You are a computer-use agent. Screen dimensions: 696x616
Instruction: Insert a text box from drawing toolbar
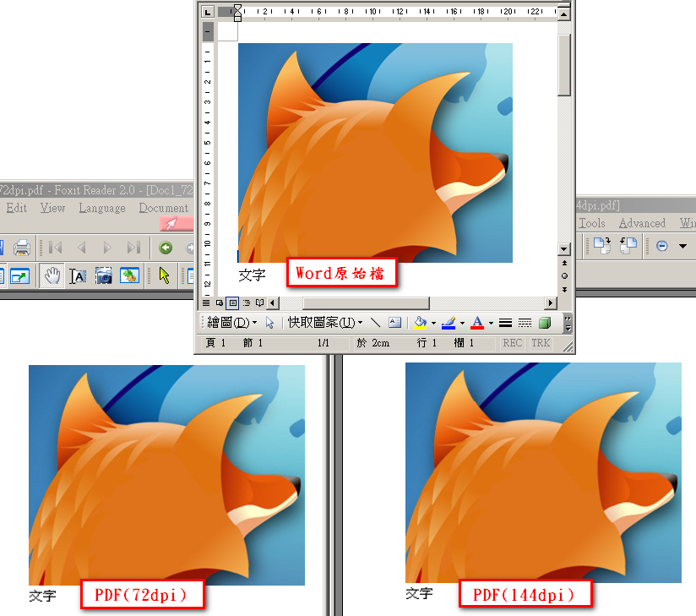(x=394, y=323)
